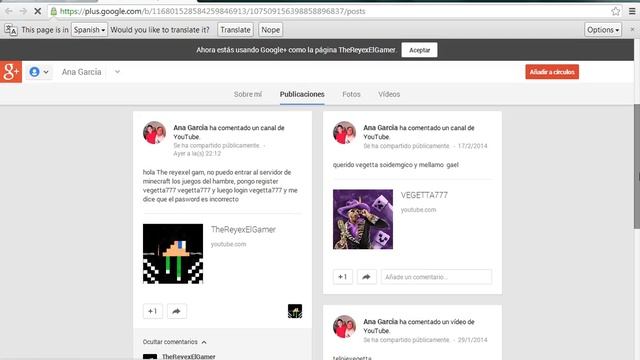Image resolution: width=640 pixels, height=360 pixels.
Task: Click post text beginning 'hola The reyexel gam'
Action: [220, 186]
